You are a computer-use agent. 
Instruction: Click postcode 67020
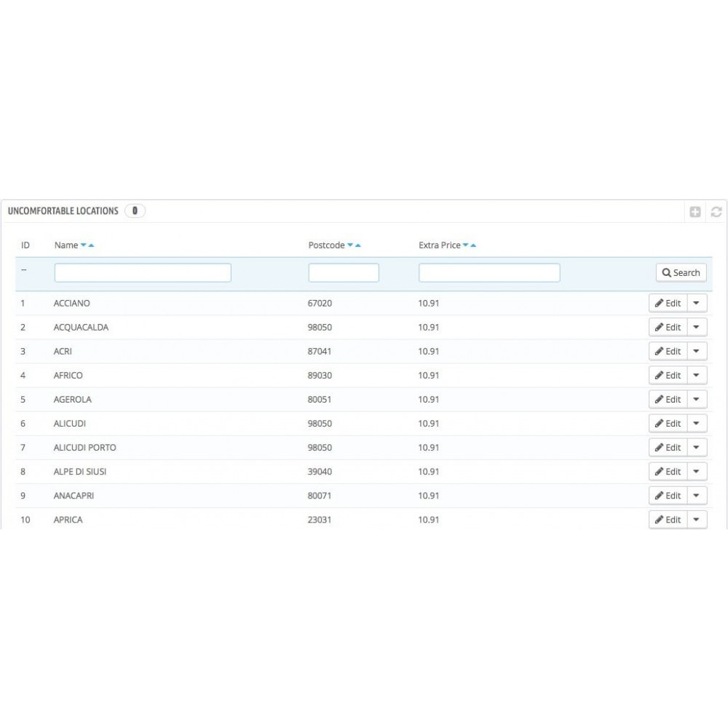click(x=320, y=303)
